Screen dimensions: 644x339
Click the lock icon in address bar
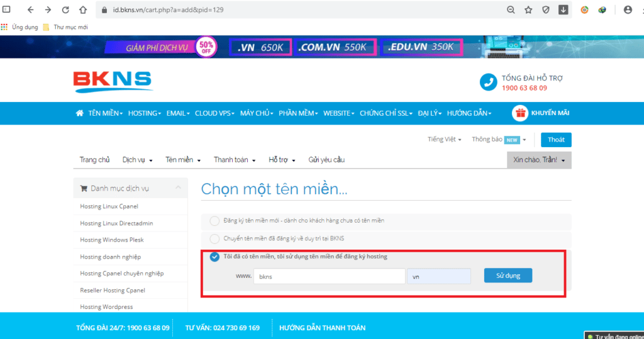(x=104, y=10)
